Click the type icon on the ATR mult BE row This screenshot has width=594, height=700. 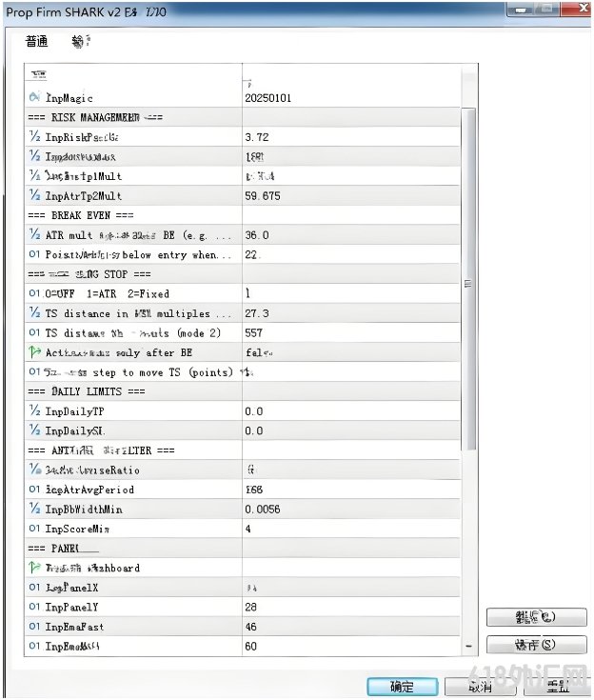[34, 234]
